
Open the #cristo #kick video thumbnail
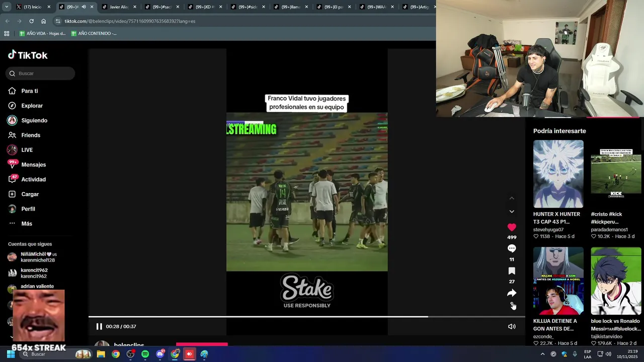coord(616,174)
